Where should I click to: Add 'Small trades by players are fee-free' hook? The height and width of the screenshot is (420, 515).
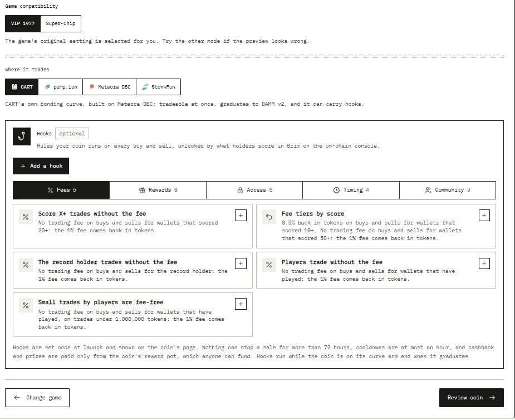click(x=241, y=304)
